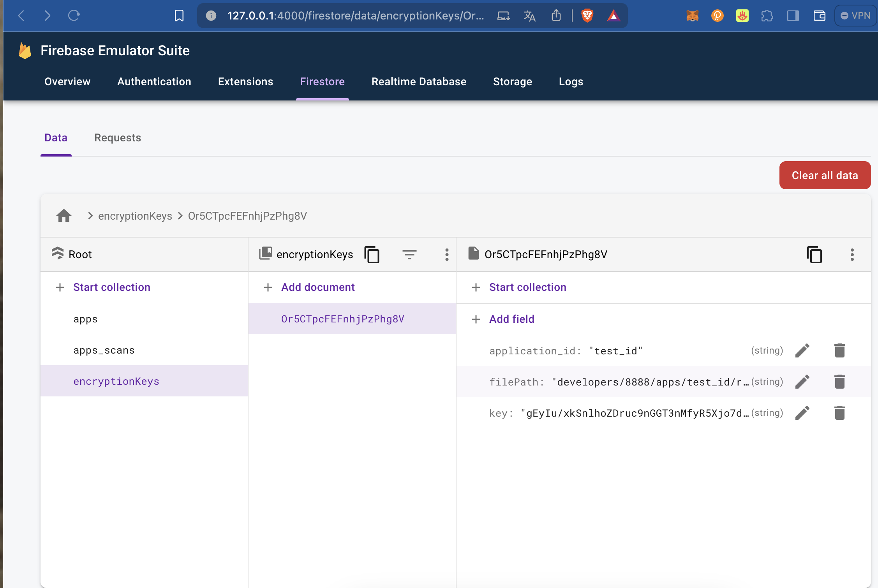Start collection under Root
This screenshot has width=878, height=588.
point(111,287)
